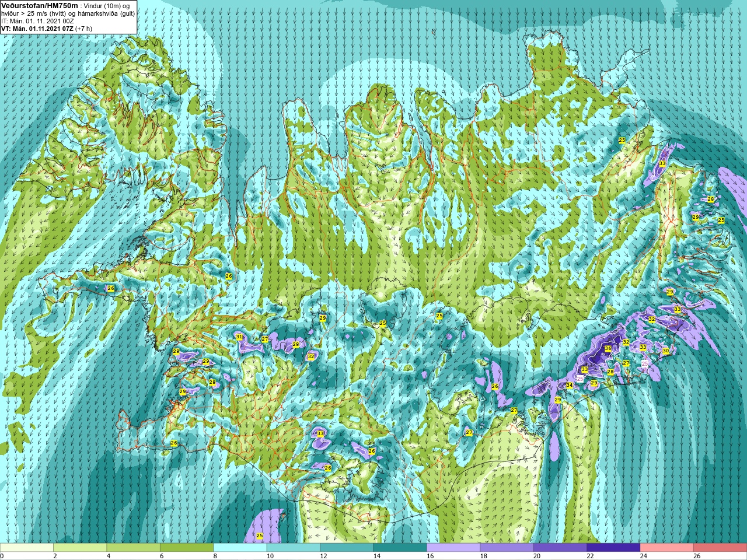
Task: Select the 4–6 m/s green legend swatch
Action: pyautogui.click(x=133, y=548)
